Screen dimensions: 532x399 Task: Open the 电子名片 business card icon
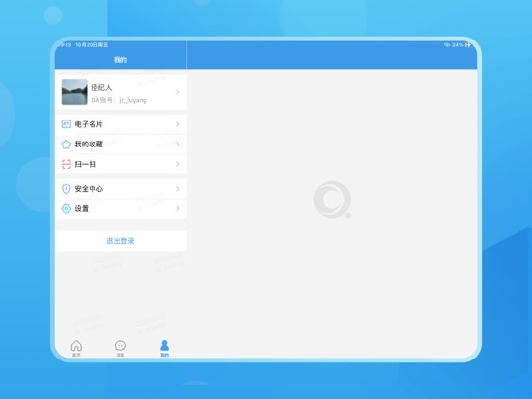(66, 124)
